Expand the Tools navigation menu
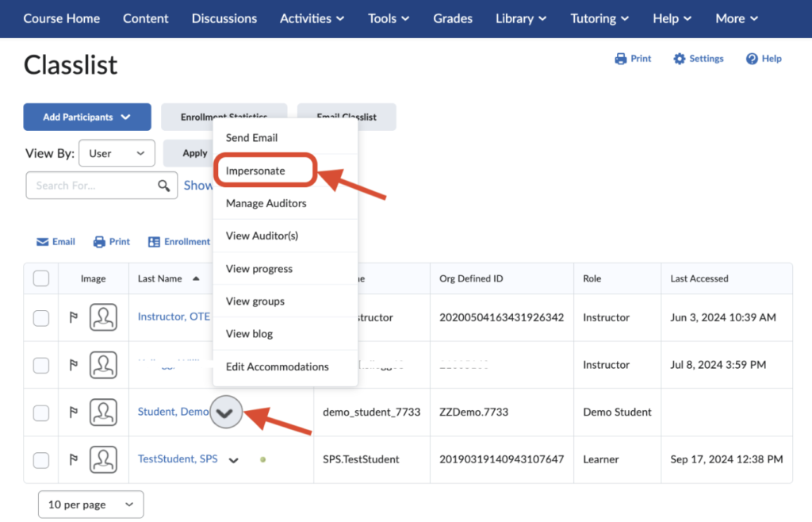The image size is (812, 522). click(389, 19)
